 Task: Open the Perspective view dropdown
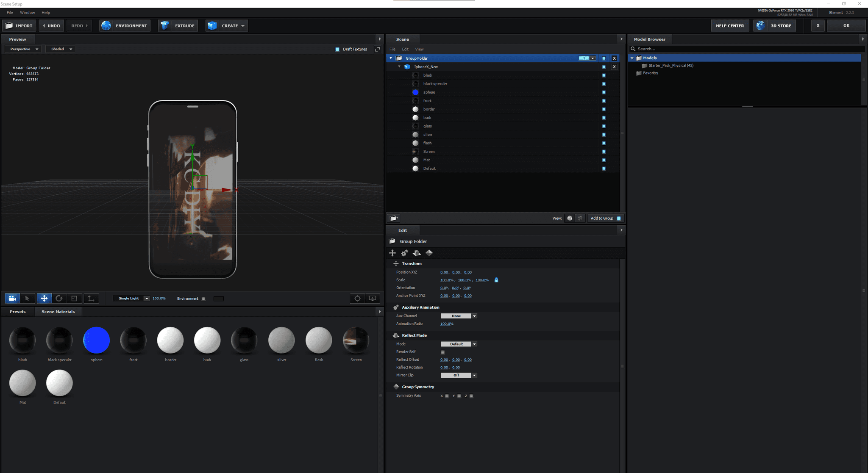(x=23, y=49)
